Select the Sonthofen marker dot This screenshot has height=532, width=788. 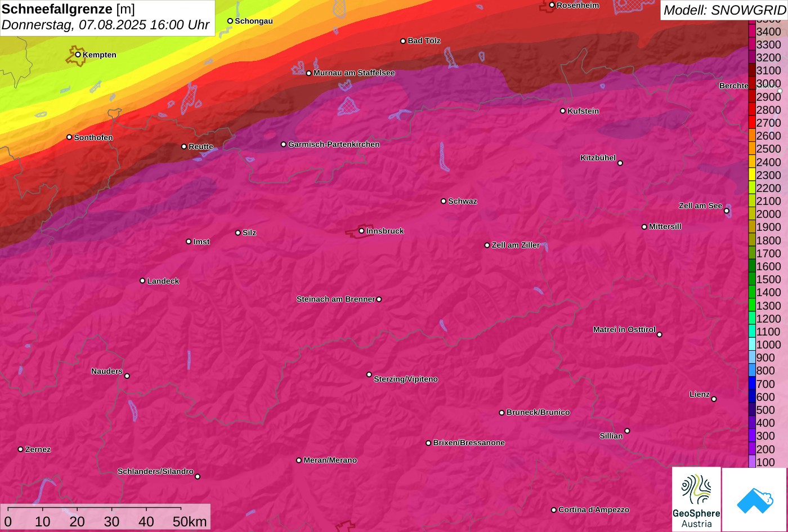69,137
